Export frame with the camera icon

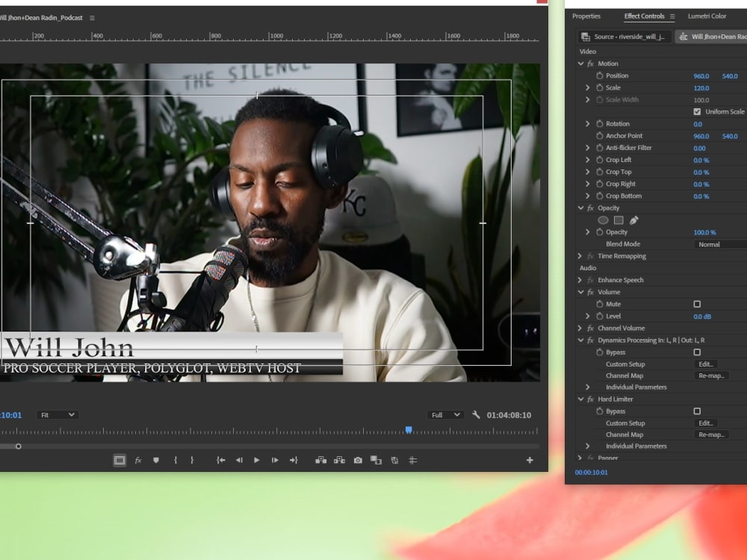coord(358,461)
